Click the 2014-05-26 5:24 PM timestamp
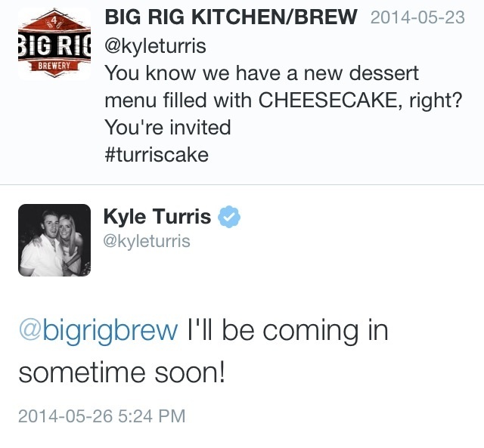This screenshot has height=448, width=484. coord(101,416)
